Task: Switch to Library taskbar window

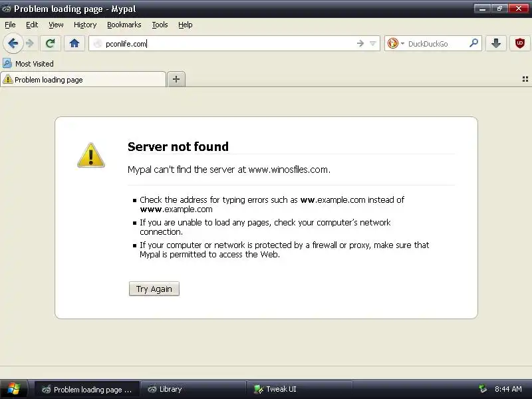Action: coord(193,389)
